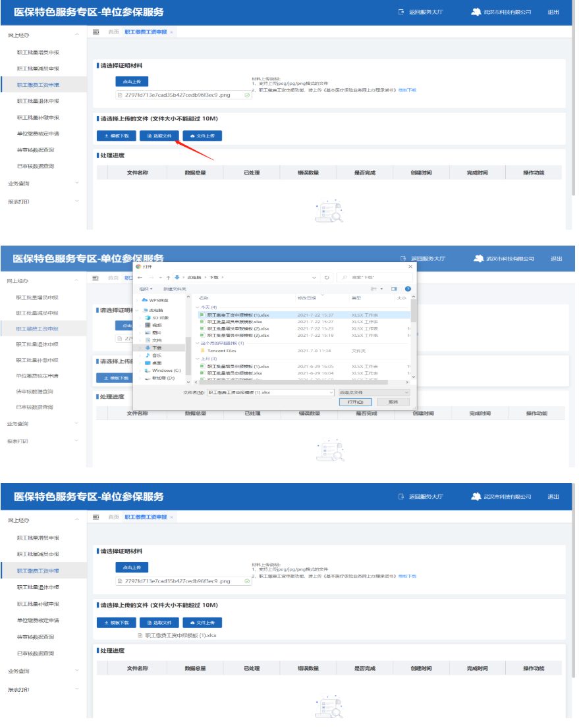Select the 音乐 folder in the navigation pane
Viewport: 579px width, 728px height.
(157, 355)
